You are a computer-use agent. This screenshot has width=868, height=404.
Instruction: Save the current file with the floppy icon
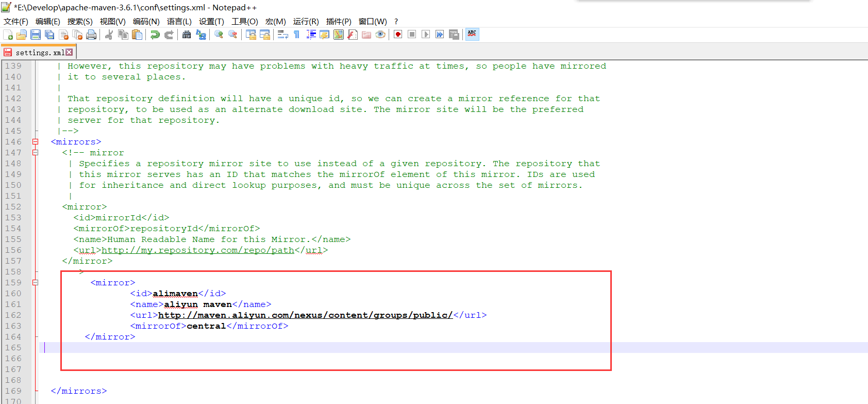36,35
